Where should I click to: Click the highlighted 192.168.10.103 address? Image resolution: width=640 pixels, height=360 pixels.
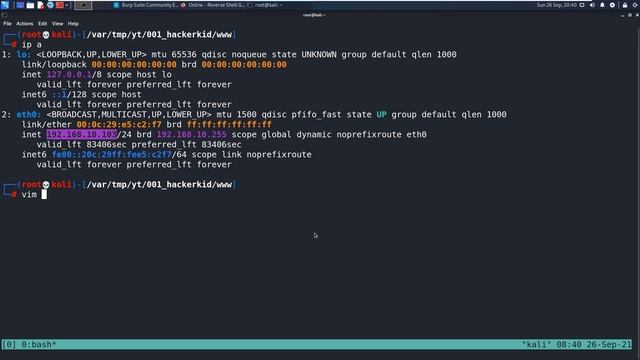tap(82, 134)
